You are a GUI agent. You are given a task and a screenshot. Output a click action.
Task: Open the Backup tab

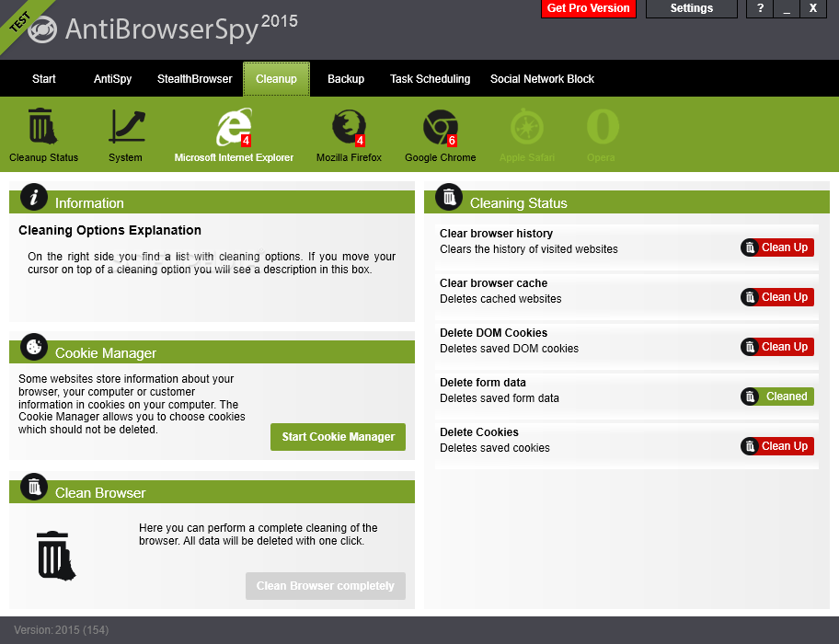coord(346,79)
